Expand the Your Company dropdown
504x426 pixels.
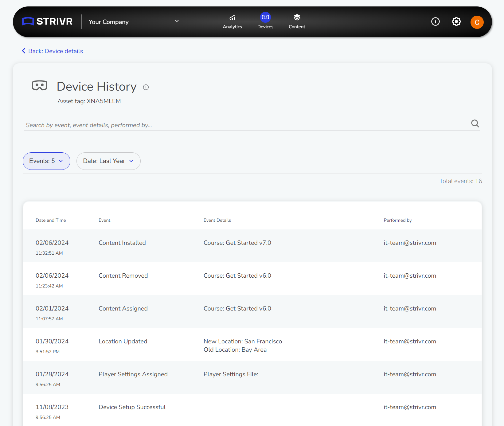click(x=134, y=22)
